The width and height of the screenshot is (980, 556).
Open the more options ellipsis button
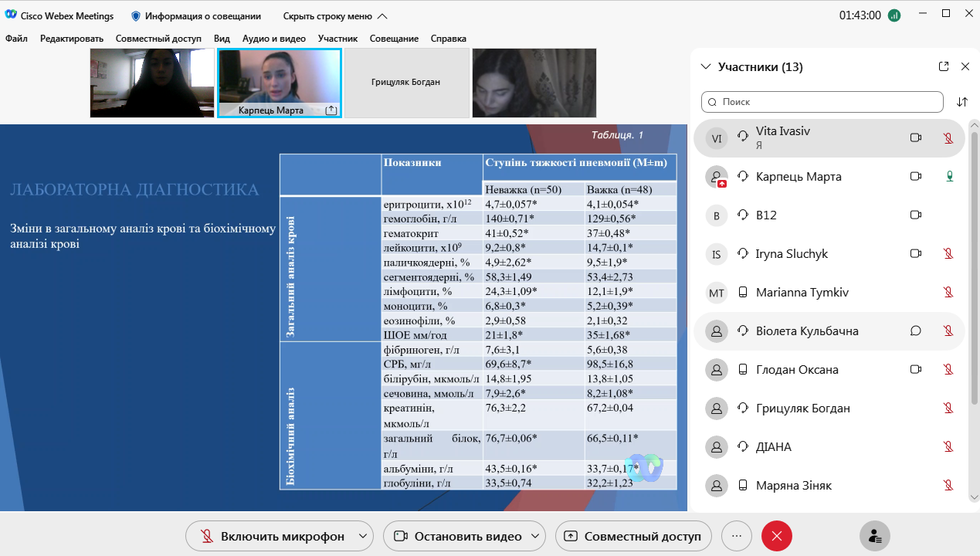click(x=736, y=536)
